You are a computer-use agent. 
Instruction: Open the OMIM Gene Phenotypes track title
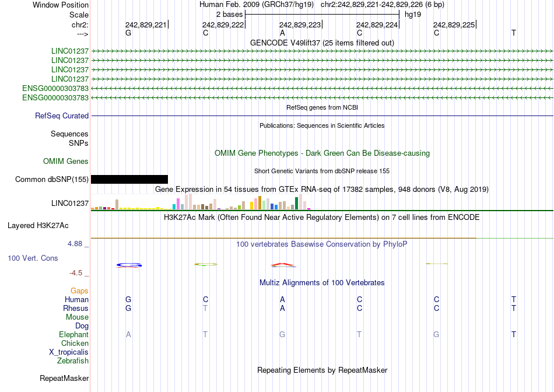(x=322, y=153)
